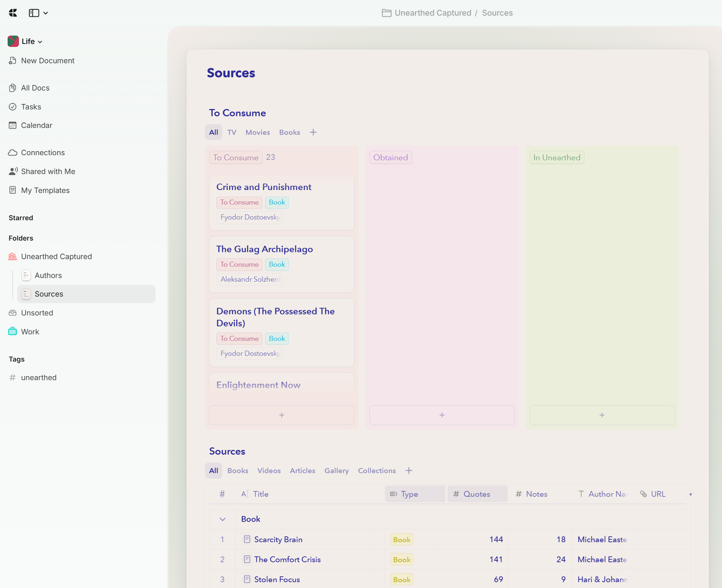Open the unearthed tag
This screenshot has width=722, height=588.
(39, 378)
